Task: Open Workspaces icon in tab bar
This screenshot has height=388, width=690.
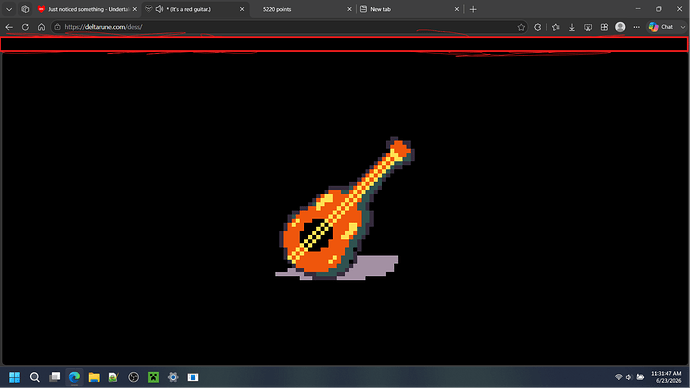Action: (25, 9)
